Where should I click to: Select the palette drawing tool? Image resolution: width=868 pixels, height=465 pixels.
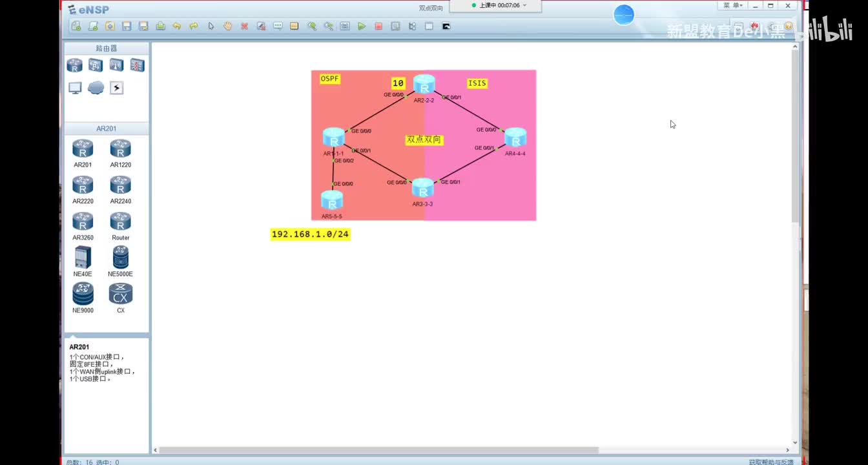[x=294, y=26]
